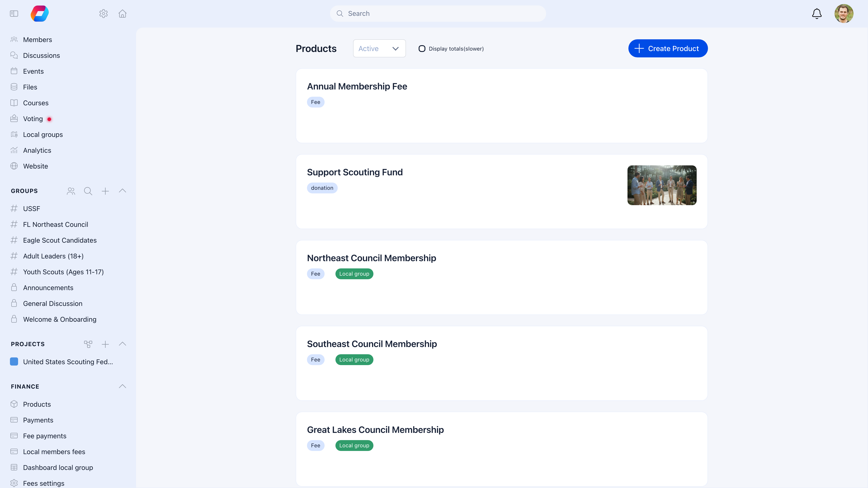The height and width of the screenshot is (488, 868).
Task: Click the Support Scouting Fund thumbnail image
Action: point(661,185)
